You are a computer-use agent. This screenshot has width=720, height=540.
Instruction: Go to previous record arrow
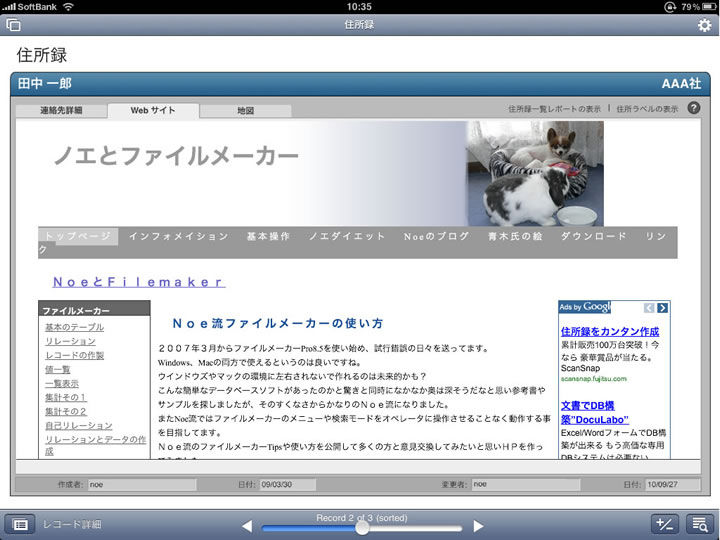point(247,526)
